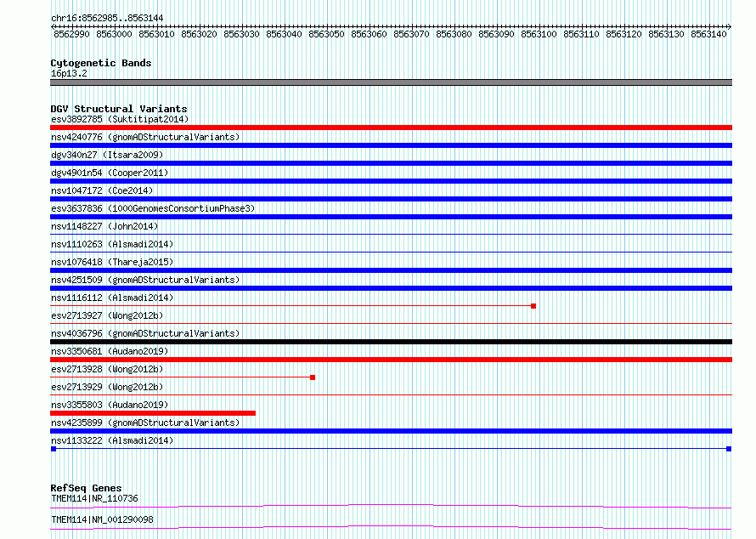This screenshot has height=539, width=756.
Task: Open dgv4901n54 (Cooper2011) label
Action: point(110,173)
